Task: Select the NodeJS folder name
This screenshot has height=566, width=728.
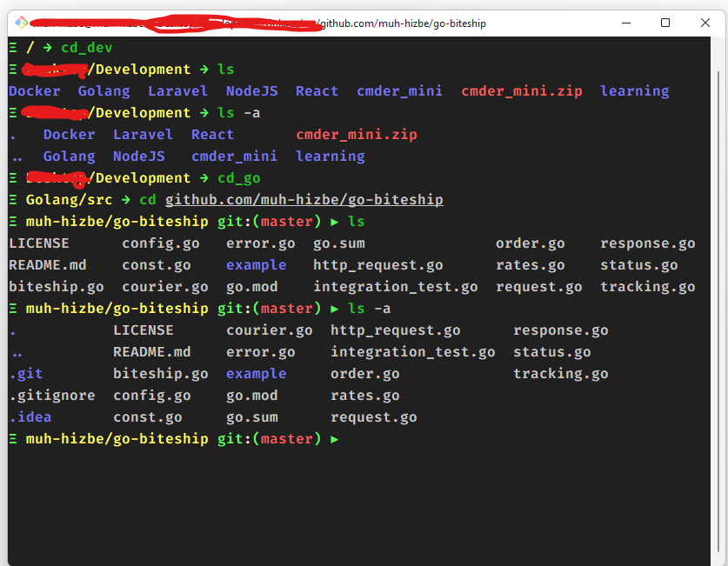Action: (x=251, y=90)
